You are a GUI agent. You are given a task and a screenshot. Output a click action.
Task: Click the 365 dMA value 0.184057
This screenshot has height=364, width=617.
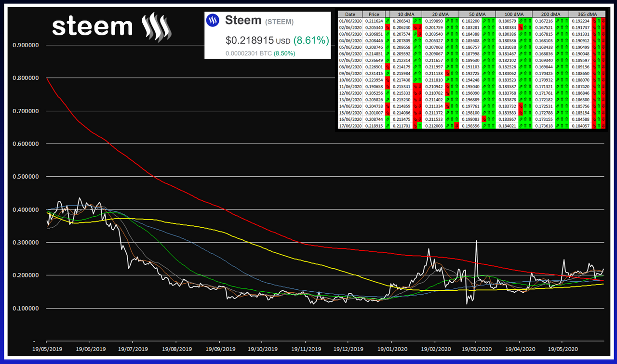(580, 126)
